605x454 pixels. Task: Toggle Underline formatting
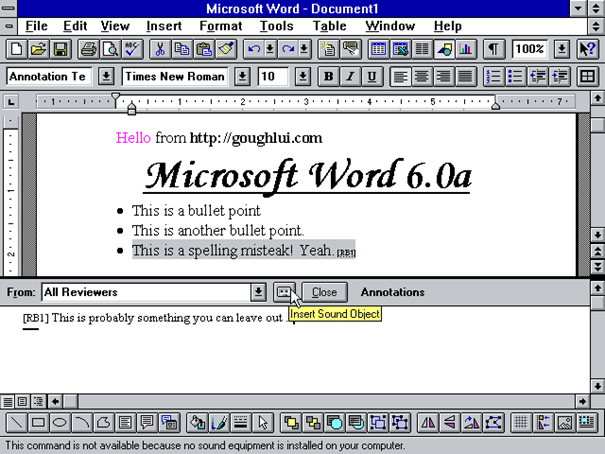click(372, 76)
